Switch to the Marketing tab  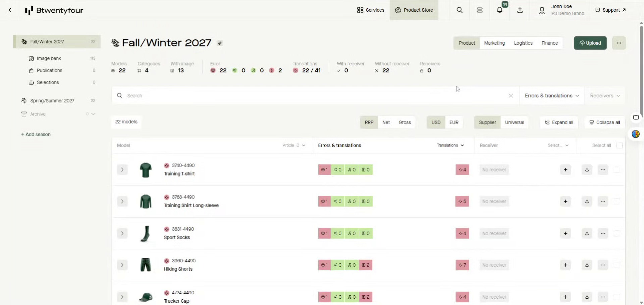[494, 43]
